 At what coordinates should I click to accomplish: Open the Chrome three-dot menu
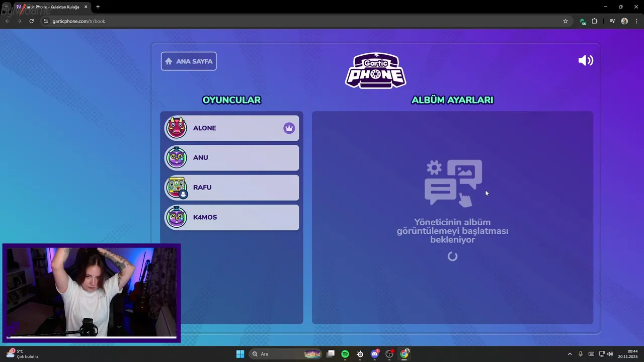point(636,21)
